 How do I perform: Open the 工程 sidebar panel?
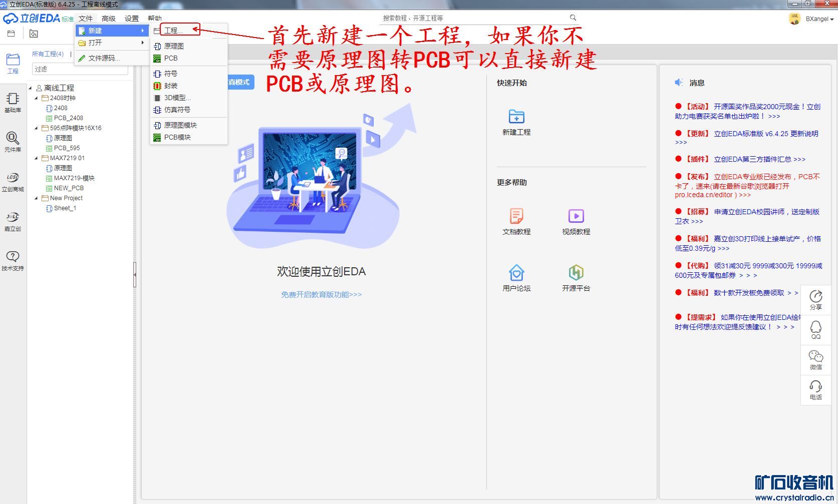13,64
